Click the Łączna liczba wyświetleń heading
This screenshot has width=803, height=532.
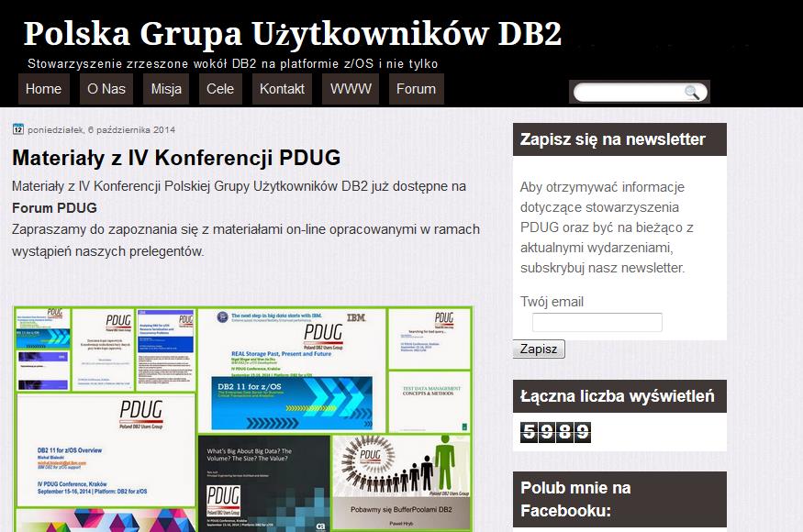(x=617, y=396)
